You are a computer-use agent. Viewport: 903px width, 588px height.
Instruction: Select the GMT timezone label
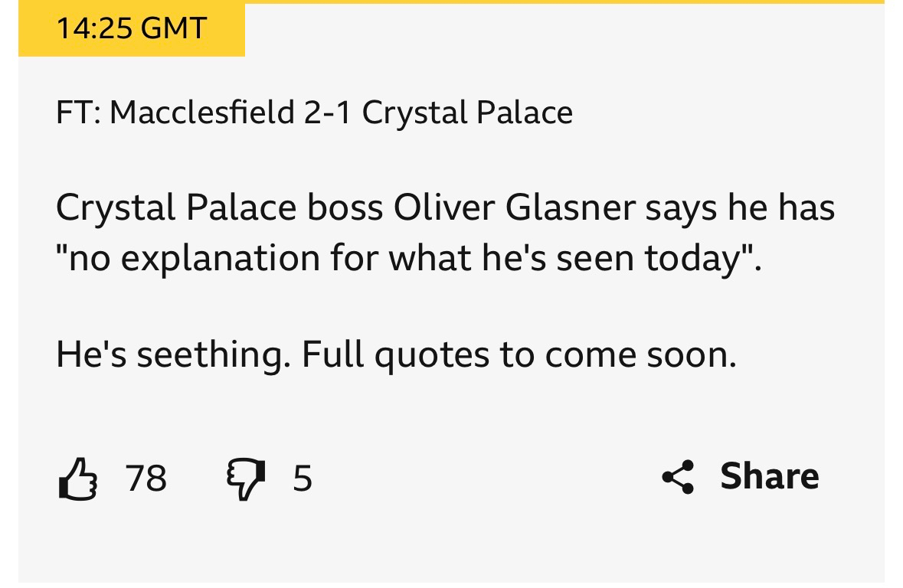pyautogui.click(x=175, y=29)
